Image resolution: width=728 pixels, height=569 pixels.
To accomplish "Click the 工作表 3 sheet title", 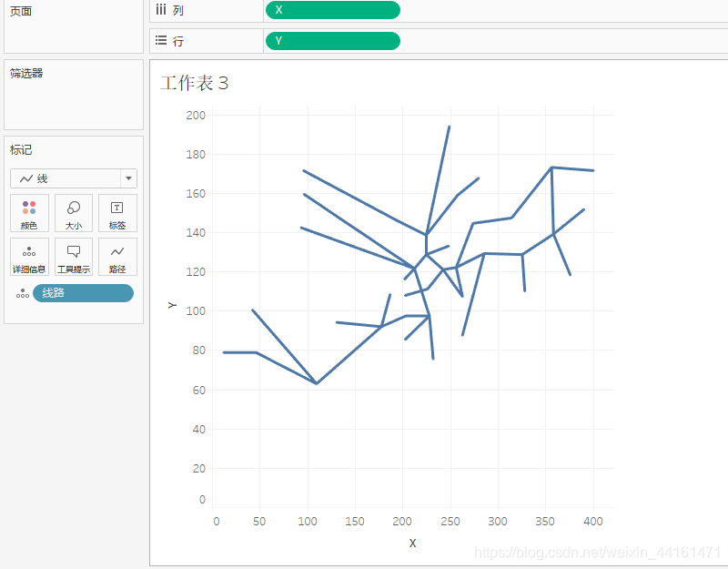I will click(x=194, y=83).
